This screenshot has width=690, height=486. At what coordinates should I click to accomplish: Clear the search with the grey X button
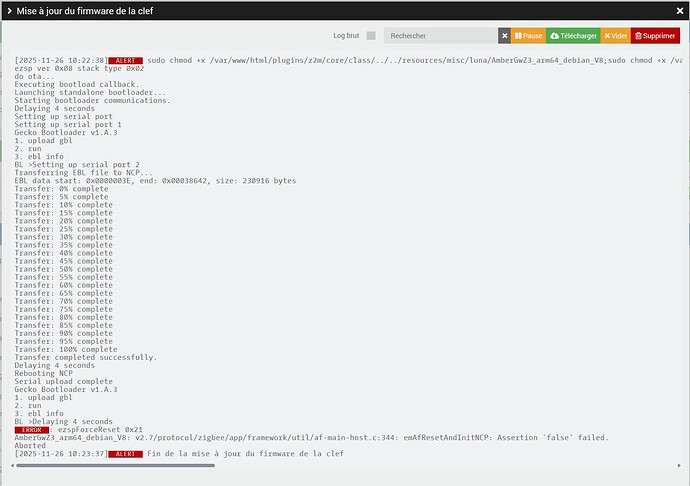pyautogui.click(x=504, y=36)
